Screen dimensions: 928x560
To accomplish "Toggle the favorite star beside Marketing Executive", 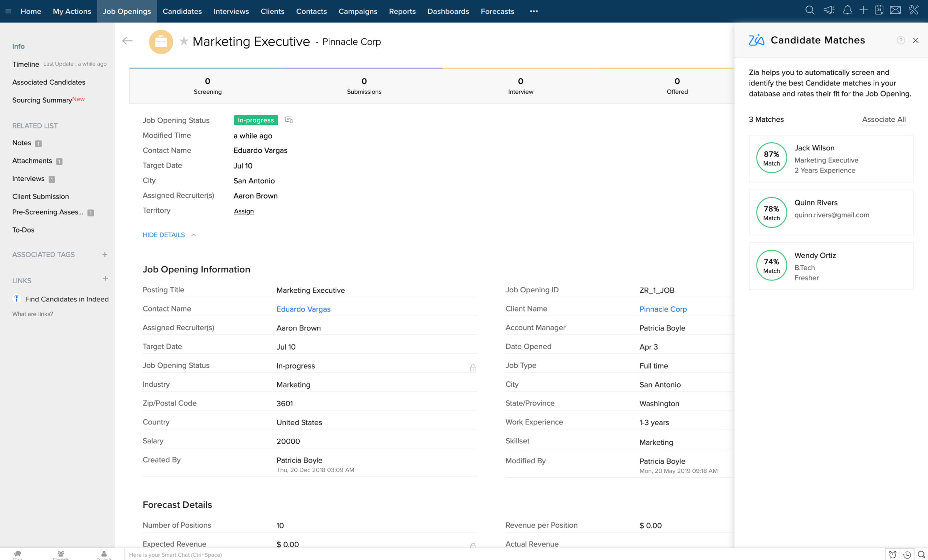I will tap(184, 41).
